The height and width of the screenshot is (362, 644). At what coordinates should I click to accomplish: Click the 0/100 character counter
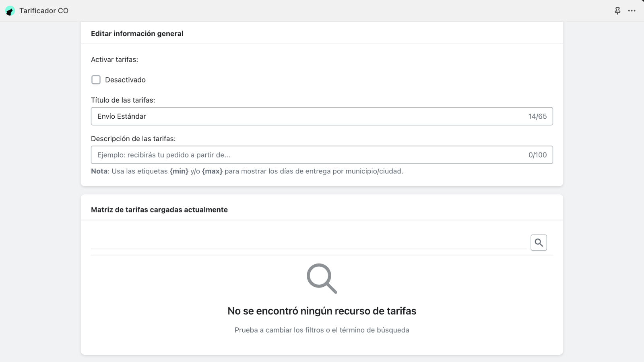(x=537, y=155)
